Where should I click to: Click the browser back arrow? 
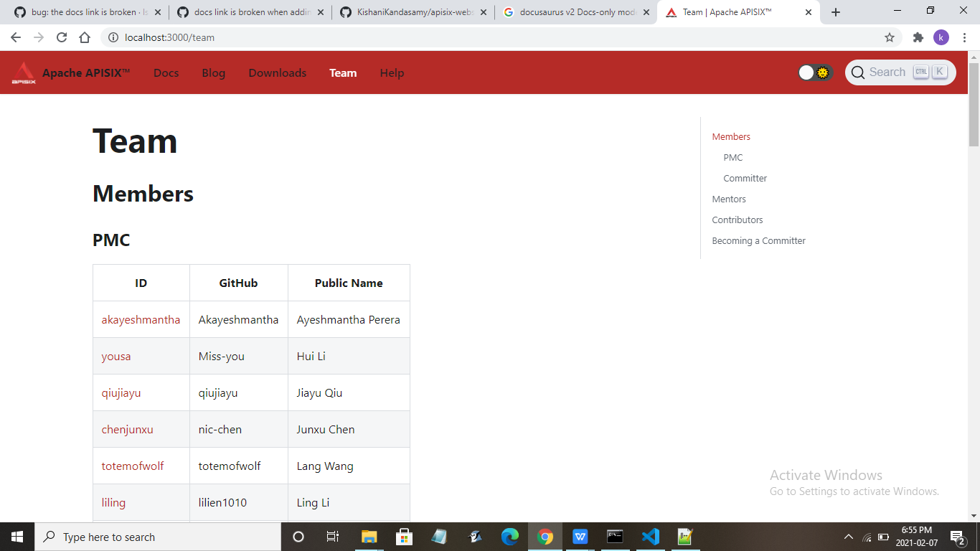point(16,37)
